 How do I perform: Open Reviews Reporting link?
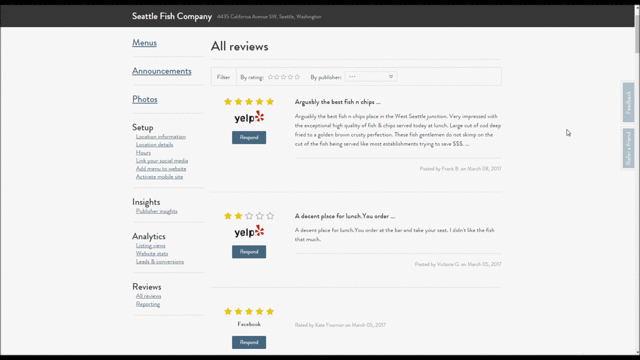pos(148,304)
